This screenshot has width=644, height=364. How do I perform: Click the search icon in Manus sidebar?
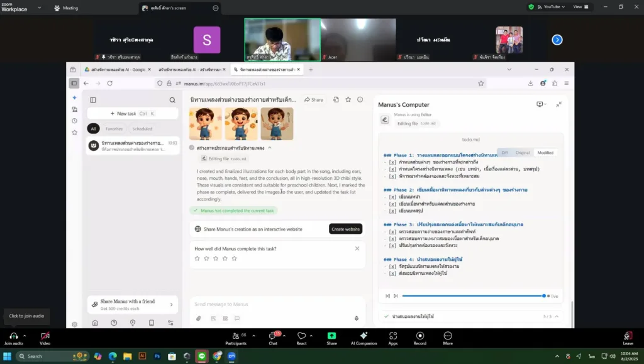172,100
